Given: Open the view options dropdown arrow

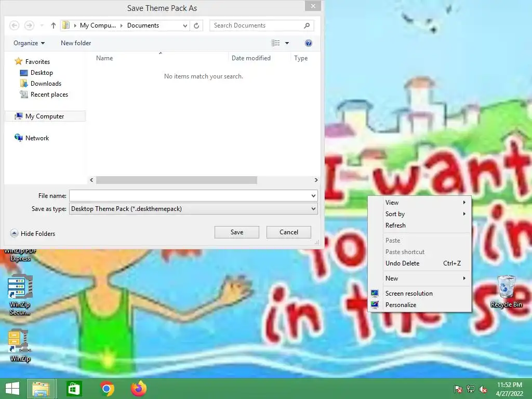Looking at the screenshot, I should (x=287, y=43).
